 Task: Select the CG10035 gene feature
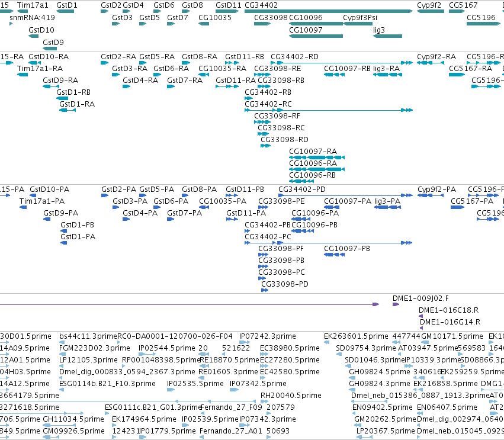[204, 24]
